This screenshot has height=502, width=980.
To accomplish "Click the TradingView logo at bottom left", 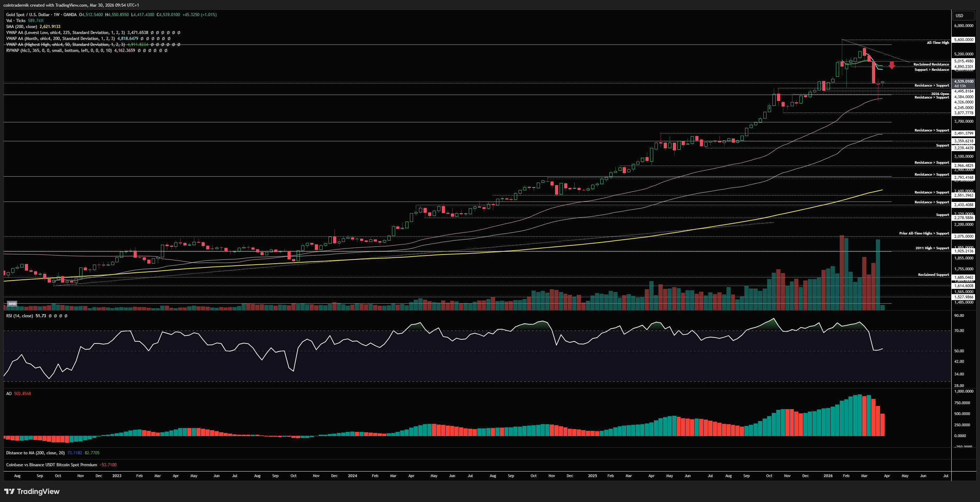I will [32, 491].
